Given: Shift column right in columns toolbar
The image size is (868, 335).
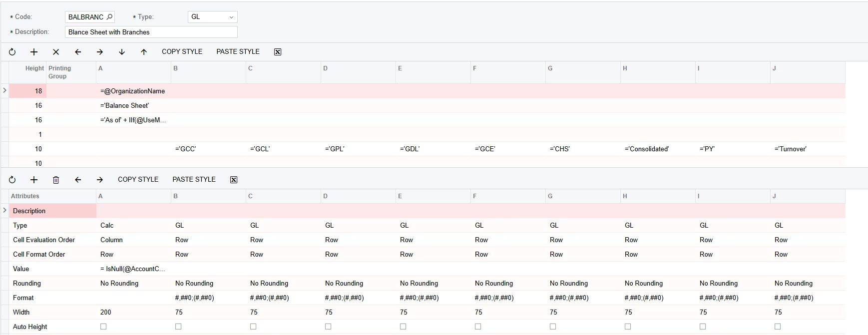Looking at the screenshot, I should pyautogui.click(x=100, y=180).
